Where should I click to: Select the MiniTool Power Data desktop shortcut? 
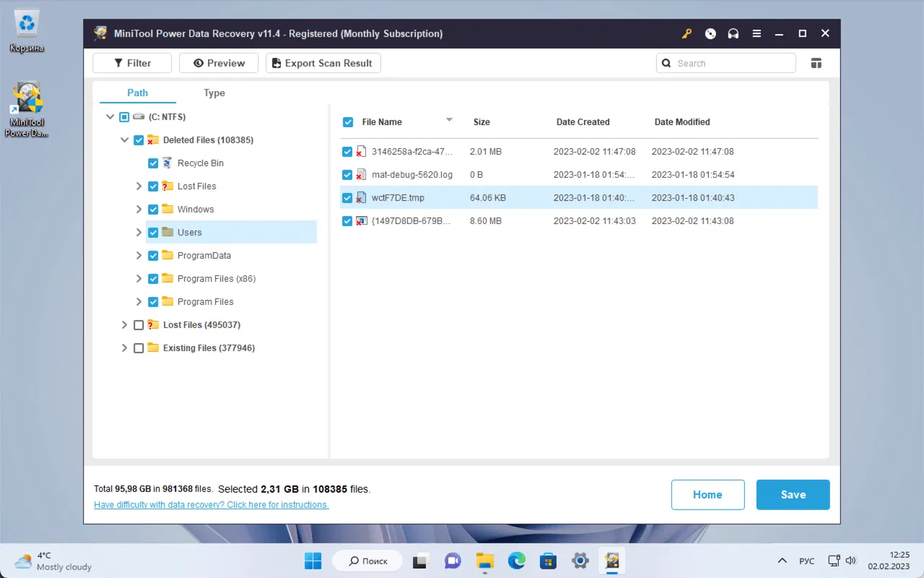tap(27, 110)
